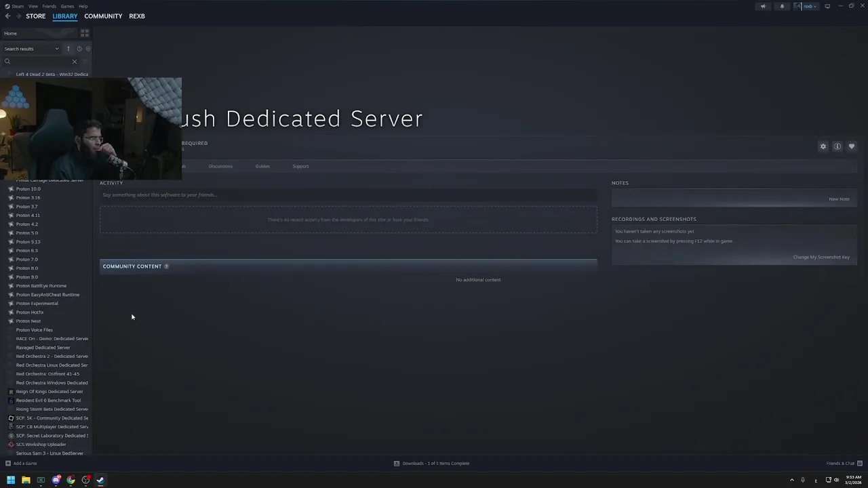
Task: Go forward with the right arrow
Action: (x=18, y=16)
